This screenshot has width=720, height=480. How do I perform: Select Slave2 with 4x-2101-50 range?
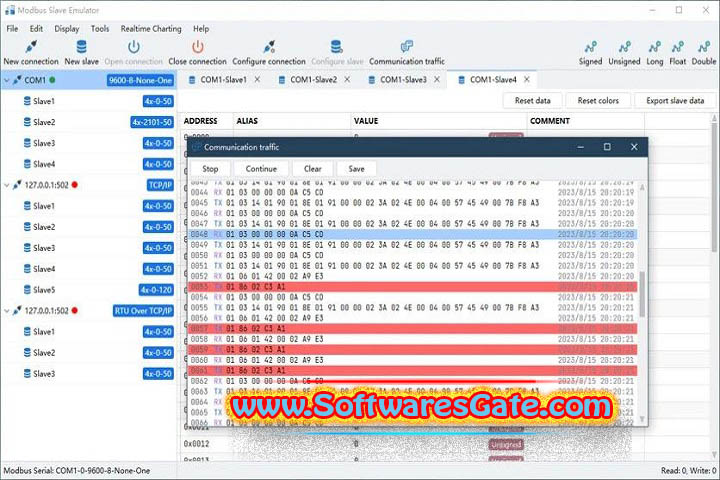88,122
